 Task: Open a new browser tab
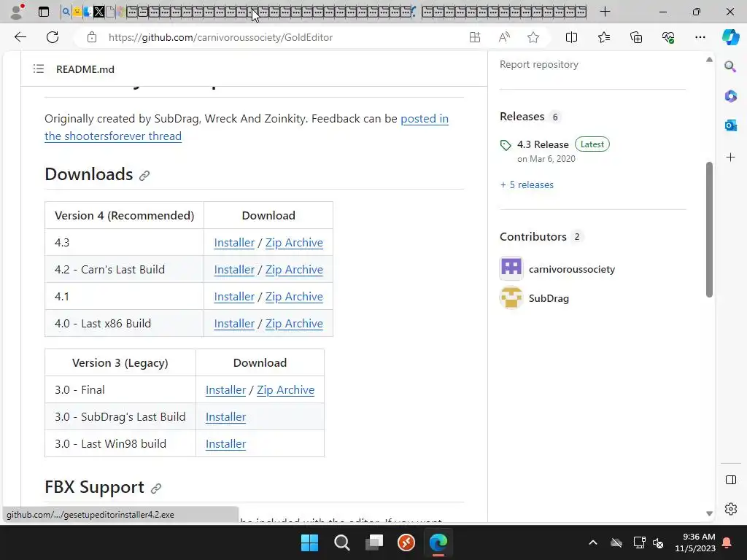[x=605, y=12]
